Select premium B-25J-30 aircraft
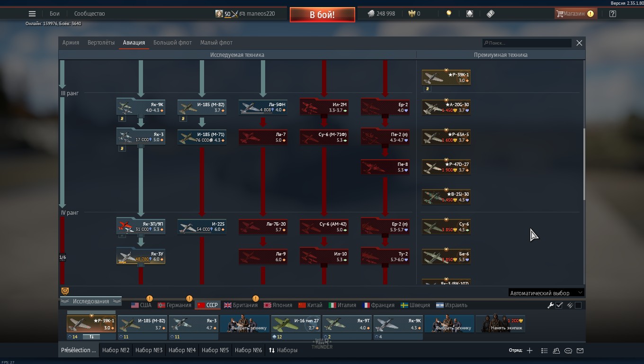 [x=446, y=197]
